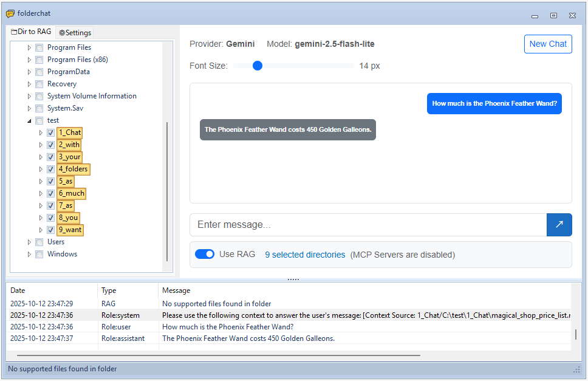Check the checkbox next to Program Files
Screen dimensions: 588x381
[38, 47]
